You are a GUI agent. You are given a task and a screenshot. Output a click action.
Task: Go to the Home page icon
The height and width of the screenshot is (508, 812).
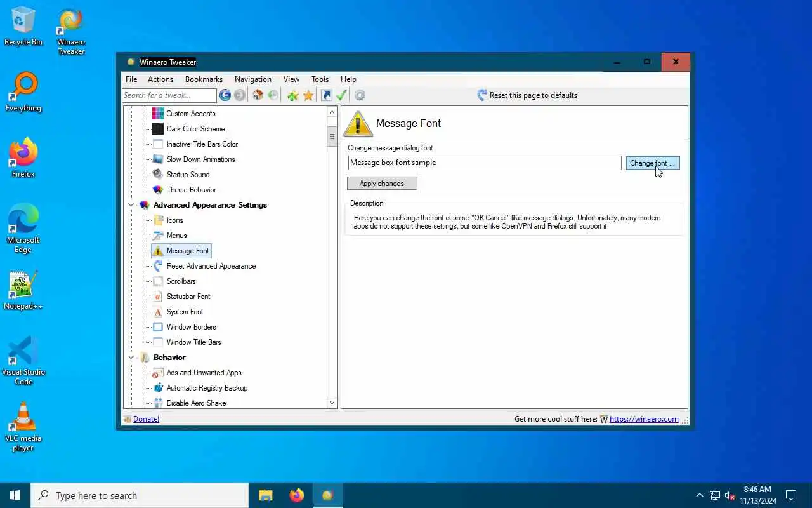(258, 95)
